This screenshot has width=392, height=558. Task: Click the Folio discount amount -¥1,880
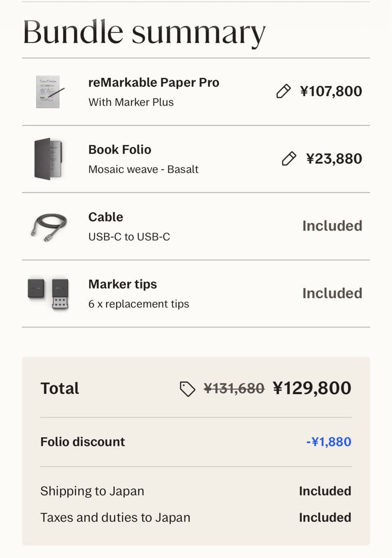(328, 442)
